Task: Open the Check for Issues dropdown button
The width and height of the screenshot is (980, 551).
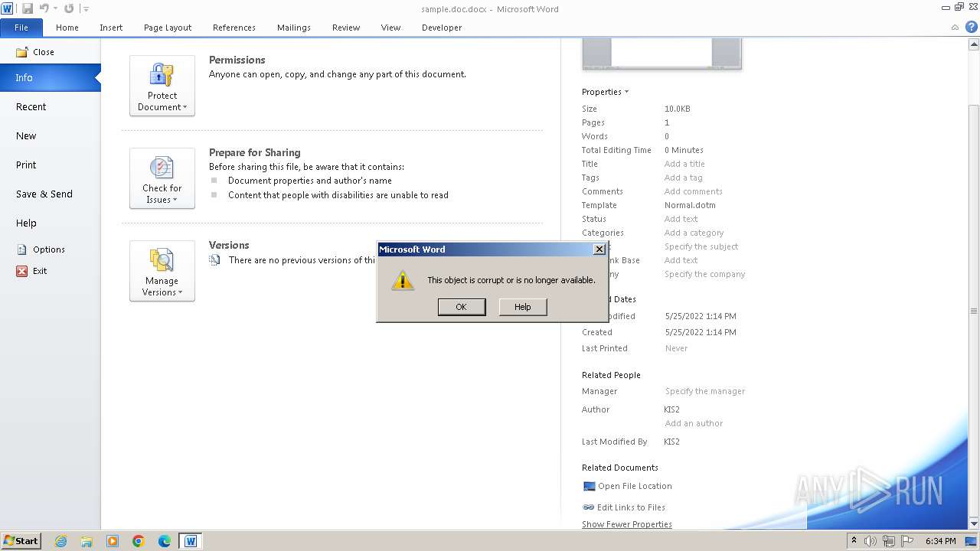Action: tap(162, 178)
